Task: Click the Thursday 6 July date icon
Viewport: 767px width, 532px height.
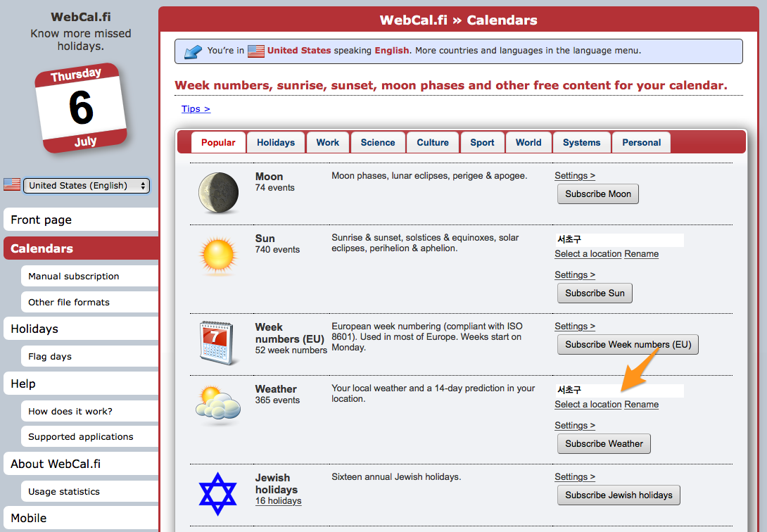Action: tap(81, 108)
